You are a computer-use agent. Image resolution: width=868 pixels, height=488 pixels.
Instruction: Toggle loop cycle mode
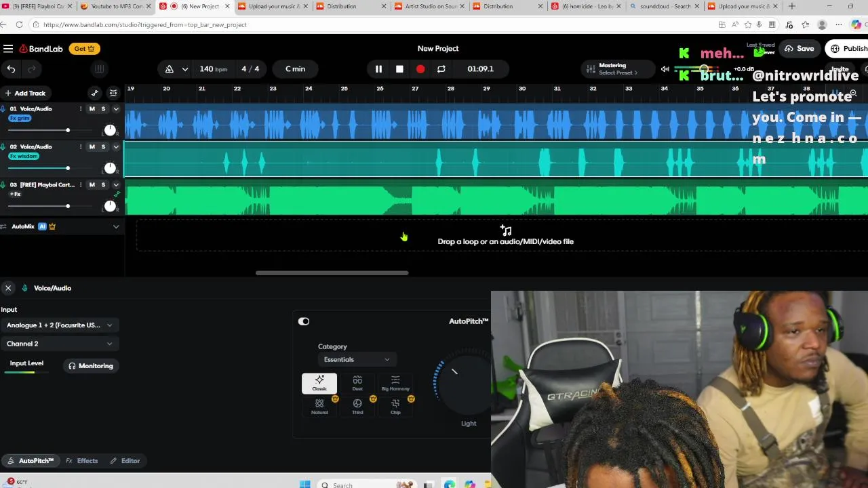pos(441,69)
